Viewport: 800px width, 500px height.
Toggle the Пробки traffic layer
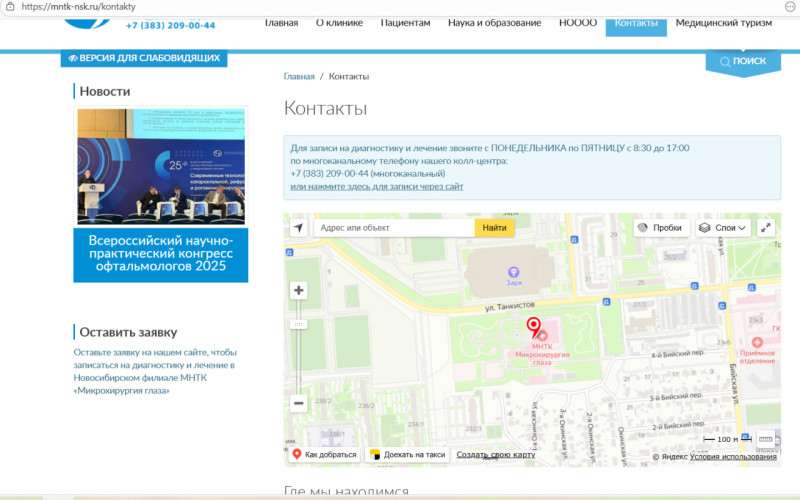[x=659, y=228]
